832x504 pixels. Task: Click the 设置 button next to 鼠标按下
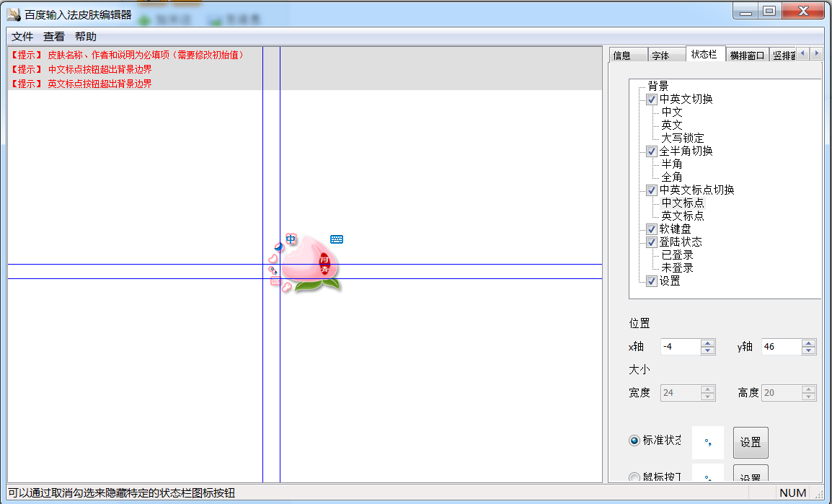(751, 474)
